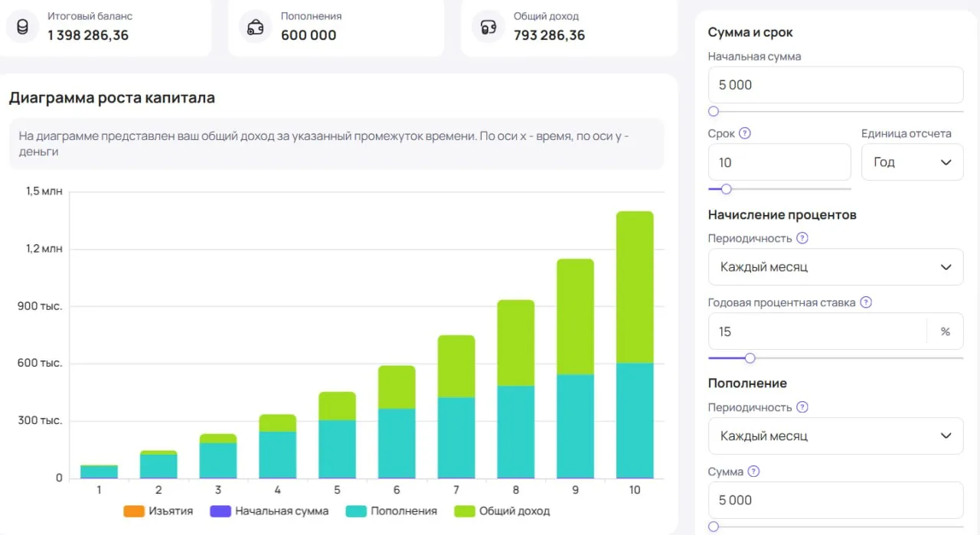980x535 pixels.
Task: Click the Пополнение Сумма slider handle
Action: pos(714,527)
